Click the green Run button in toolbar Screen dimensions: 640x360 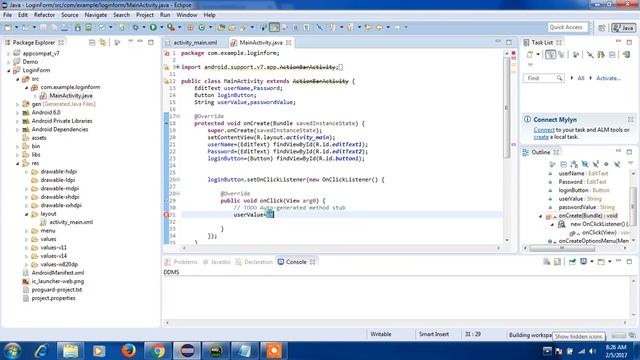pyautogui.click(x=153, y=27)
